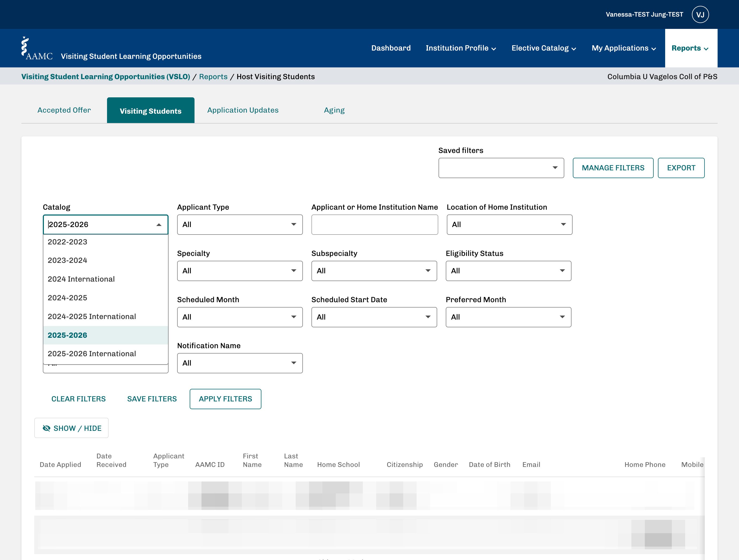
Task: Open the Saved filters dropdown
Action: click(501, 168)
